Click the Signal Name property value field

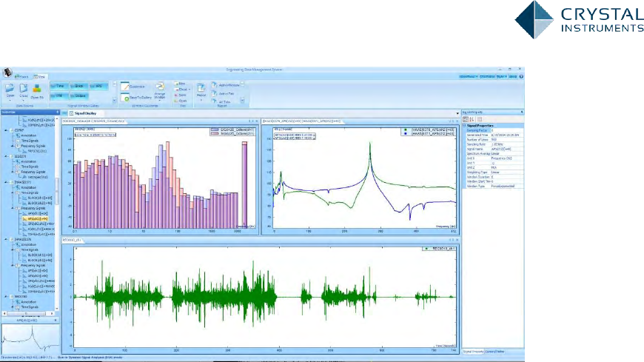coord(507,149)
